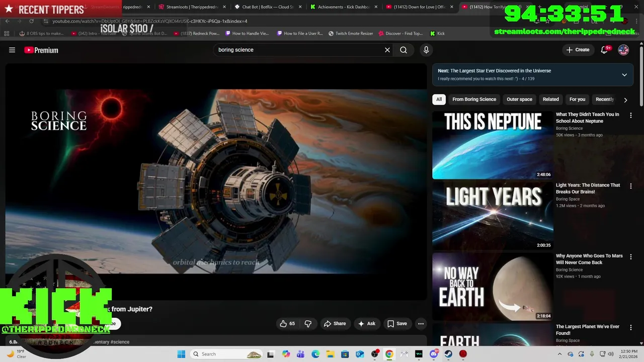Launch Copilot from the taskbar

point(286,354)
